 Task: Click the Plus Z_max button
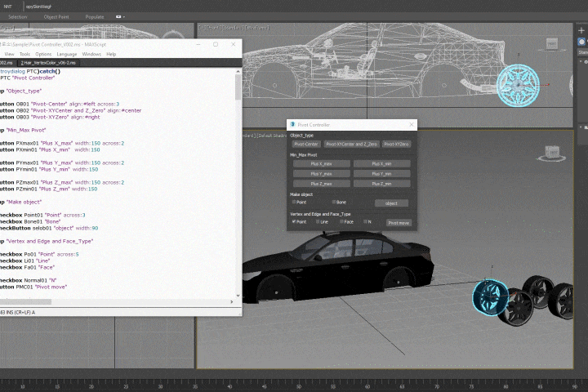coord(322,184)
